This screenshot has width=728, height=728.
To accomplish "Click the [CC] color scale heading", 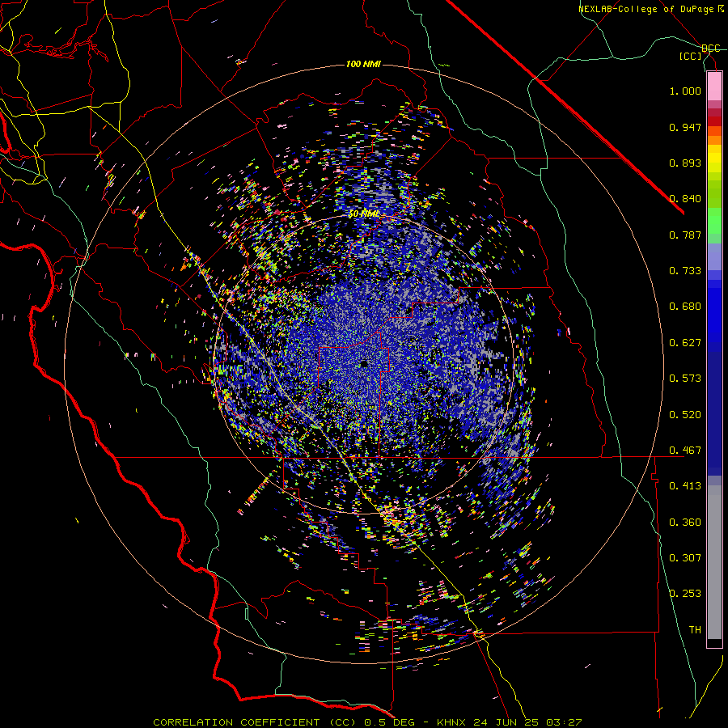I will [x=691, y=56].
